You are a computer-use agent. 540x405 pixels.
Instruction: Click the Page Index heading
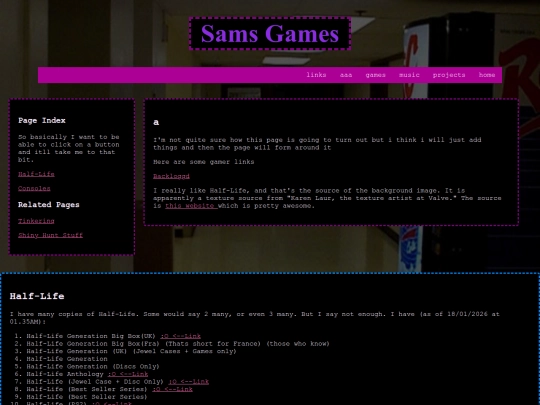tap(42, 121)
